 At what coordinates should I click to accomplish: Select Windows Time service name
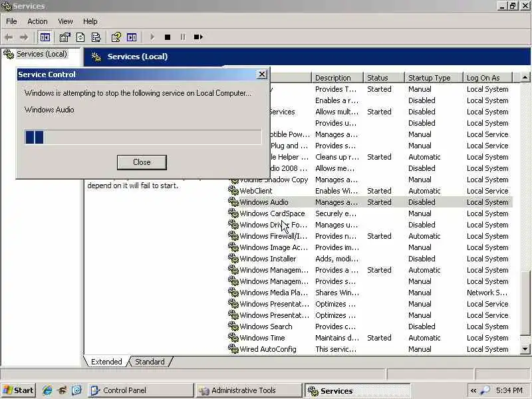[x=262, y=338]
